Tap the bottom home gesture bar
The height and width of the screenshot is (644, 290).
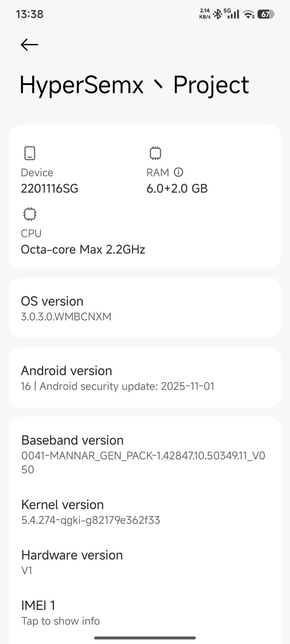pyautogui.click(x=145, y=638)
